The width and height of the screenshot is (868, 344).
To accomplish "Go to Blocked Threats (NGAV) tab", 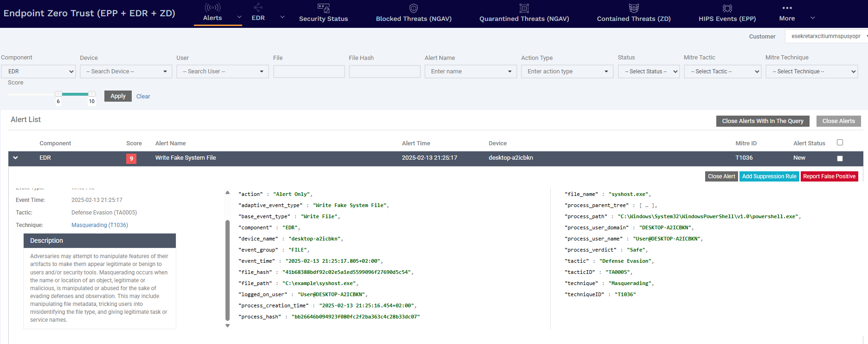I will pyautogui.click(x=413, y=19).
